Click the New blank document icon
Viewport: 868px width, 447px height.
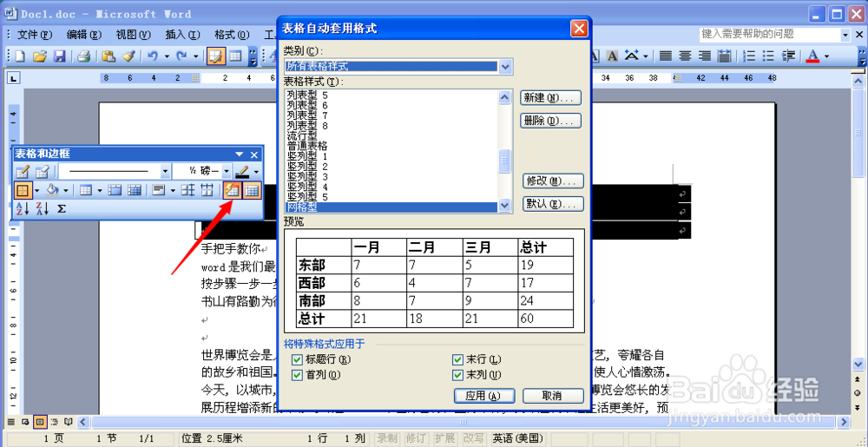(20, 56)
